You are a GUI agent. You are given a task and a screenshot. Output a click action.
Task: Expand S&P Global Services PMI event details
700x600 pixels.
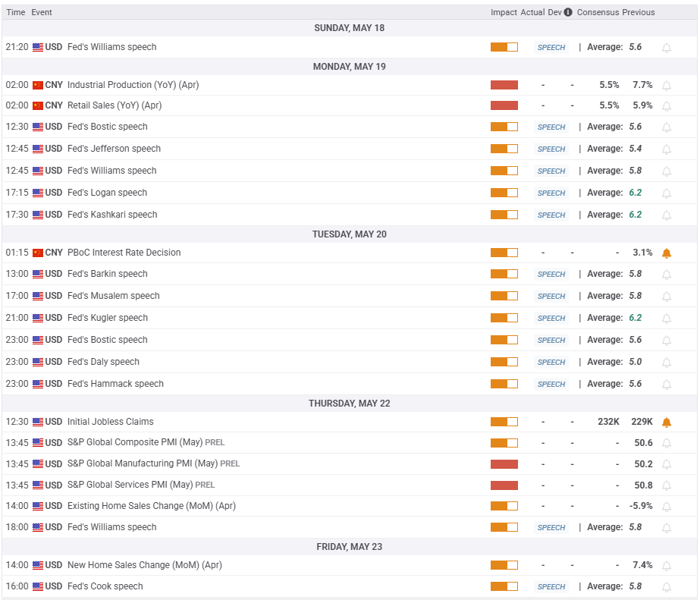click(x=350, y=485)
